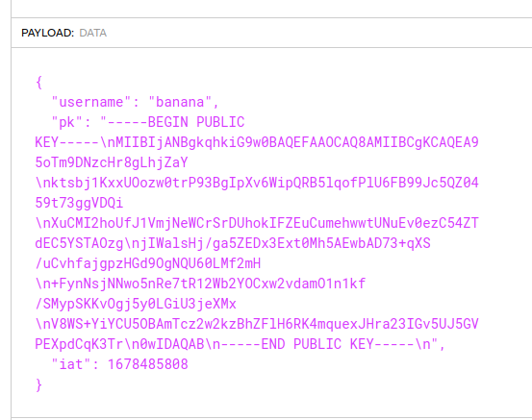The width and height of the screenshot is (532, 420).
Task: Click the line starting with \n+FynNsjNNwo5
Action: [200, 284]
